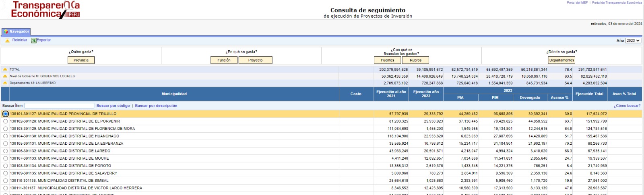Click the Excel Exportar icon

[34, 40]
